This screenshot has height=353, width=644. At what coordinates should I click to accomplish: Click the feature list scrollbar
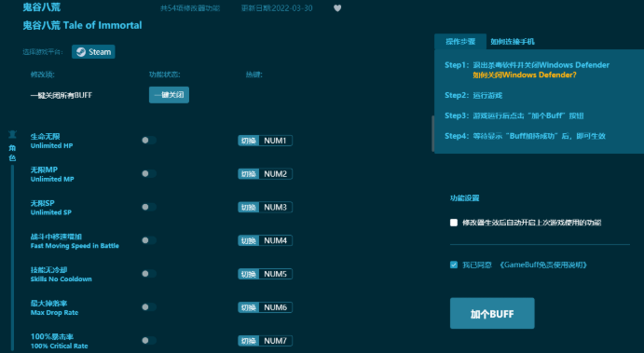(x=432, y=133)
